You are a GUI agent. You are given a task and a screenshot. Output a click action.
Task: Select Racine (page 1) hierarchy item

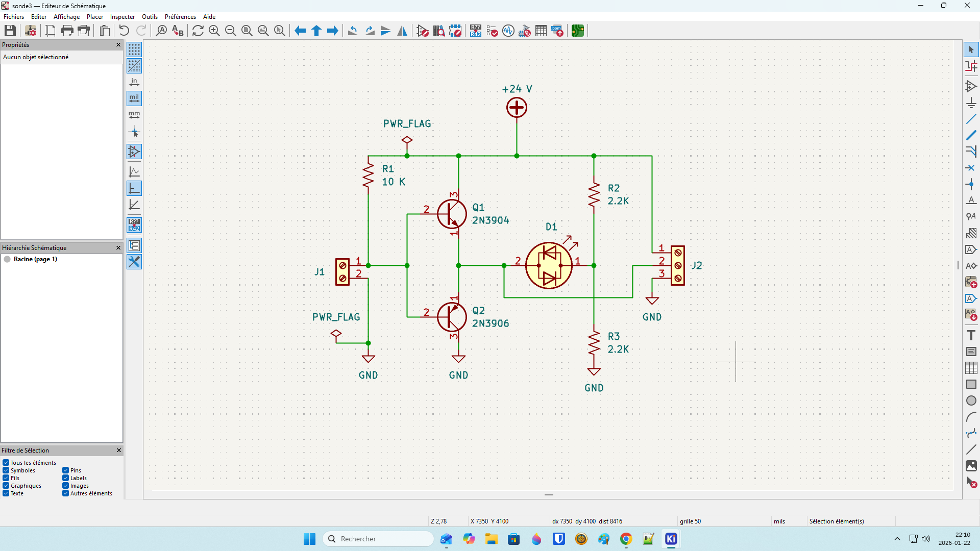[35, 259]
